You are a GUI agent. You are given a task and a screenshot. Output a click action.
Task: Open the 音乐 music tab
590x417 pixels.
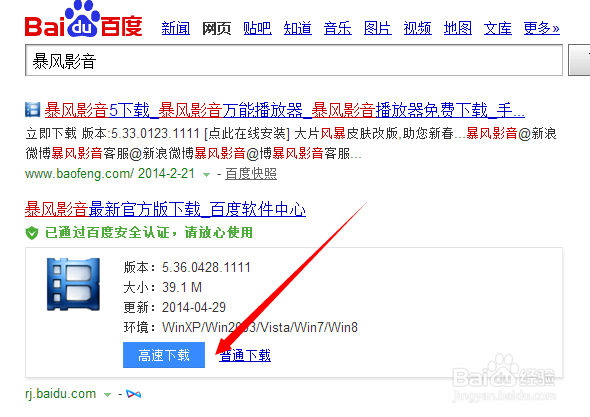(338, 28)
